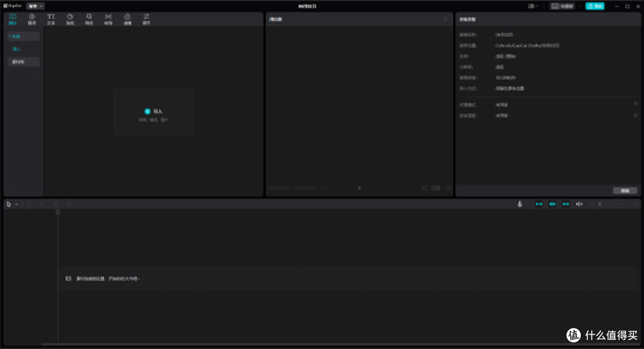Click the draft name value in the parameters panel
The height and width of the screenshot is (349, 644).
[504, 35]
